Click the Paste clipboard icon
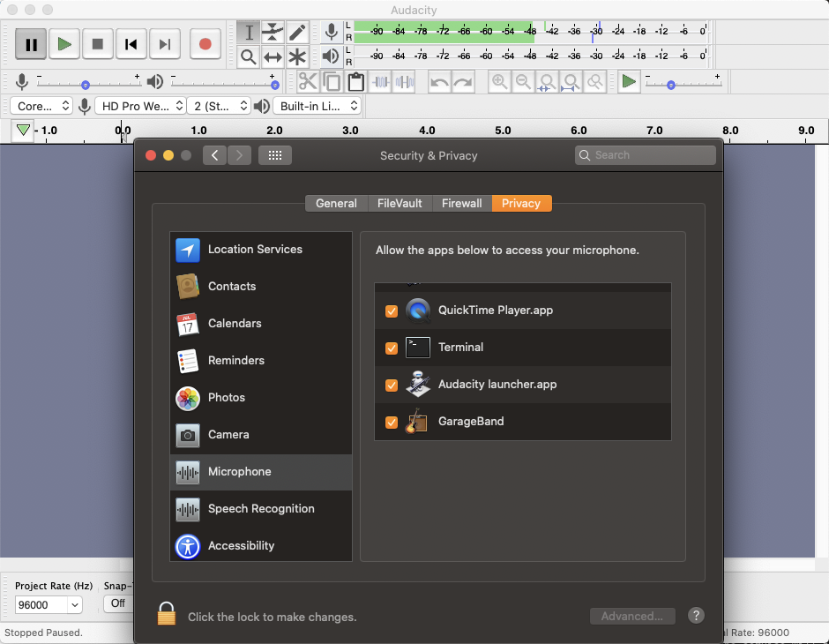 click(x=355, y=82)
